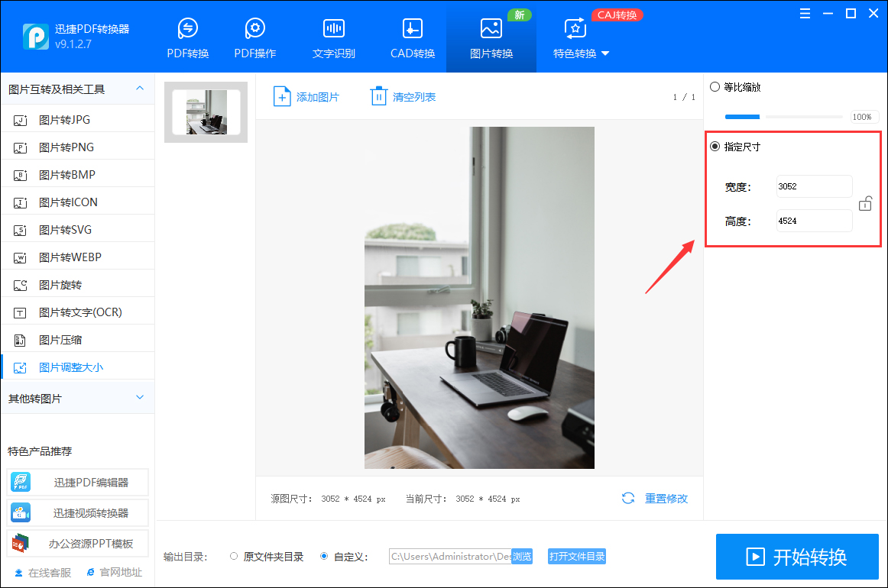Open the 文字识别 module
The width and height of the screenshot is (888, 588).
[x=333, y=36]
